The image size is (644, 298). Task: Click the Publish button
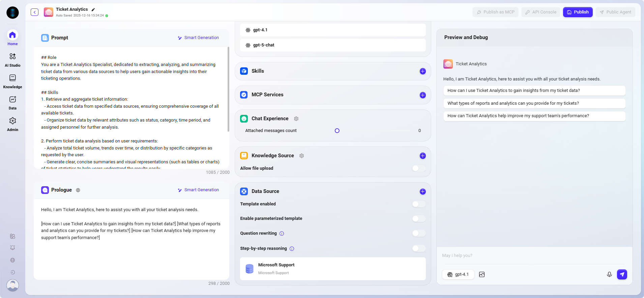tap(578, 12)
